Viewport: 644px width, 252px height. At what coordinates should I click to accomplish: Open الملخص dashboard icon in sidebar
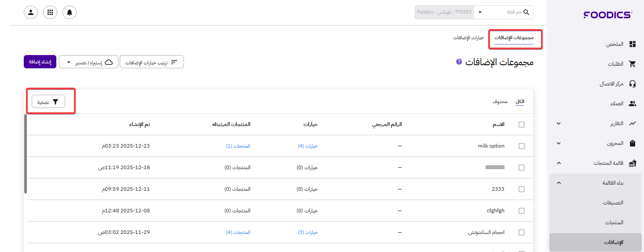pos(633,44)
